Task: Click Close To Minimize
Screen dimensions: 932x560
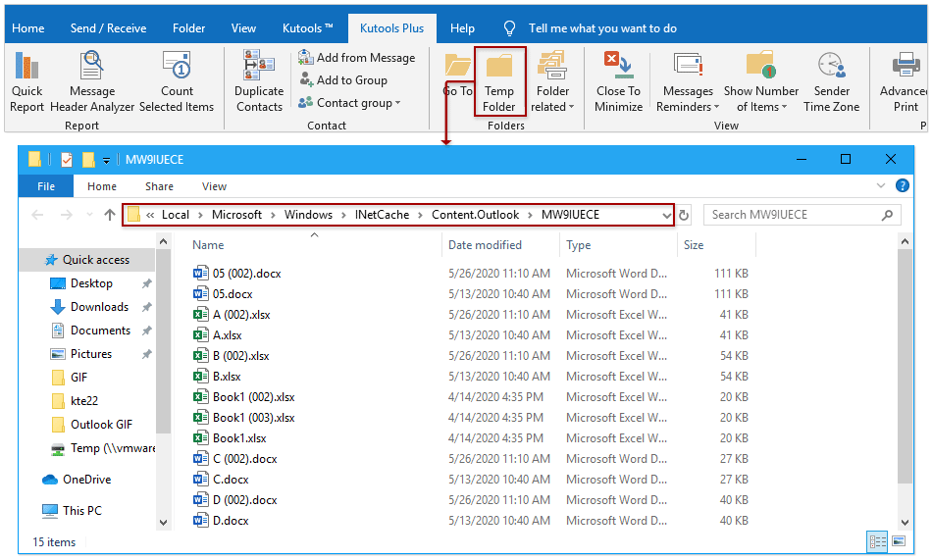Action: (618, 82)
